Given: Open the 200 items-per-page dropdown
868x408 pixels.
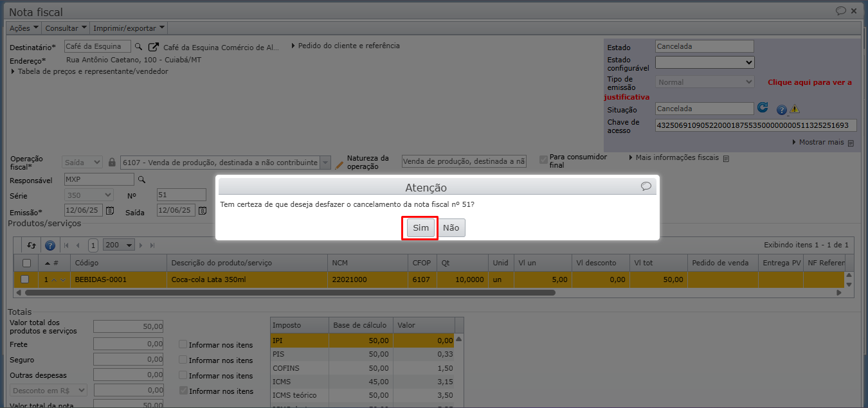Looking at the screenshot, I should (119, 245).
